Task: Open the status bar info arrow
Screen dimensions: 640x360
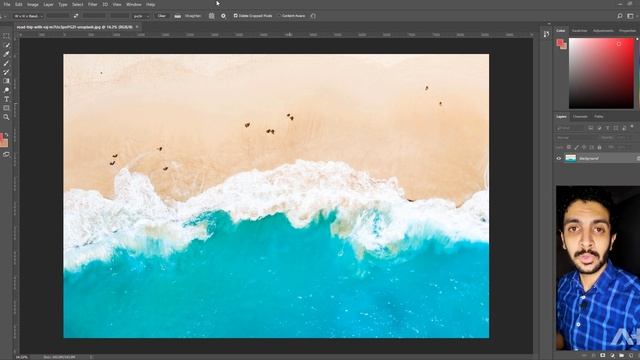Action: tap(91, 357)
